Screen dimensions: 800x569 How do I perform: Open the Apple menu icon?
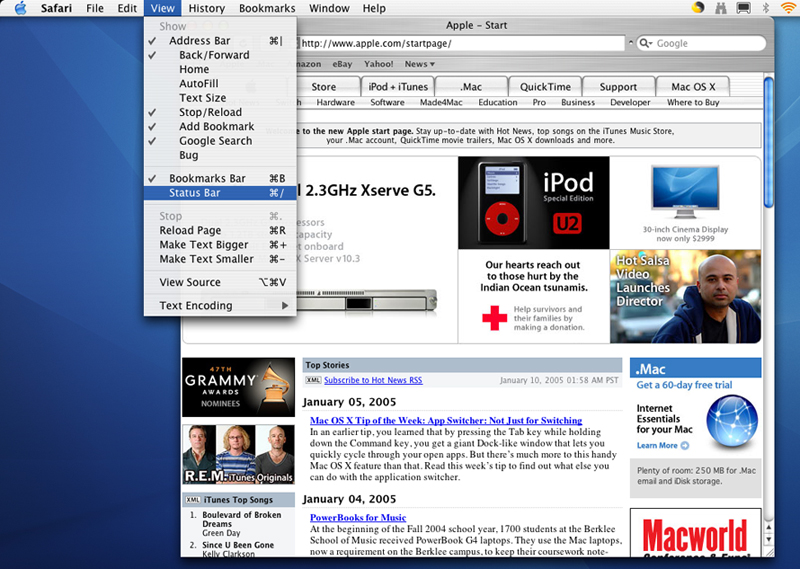click(x=20, y=8)
